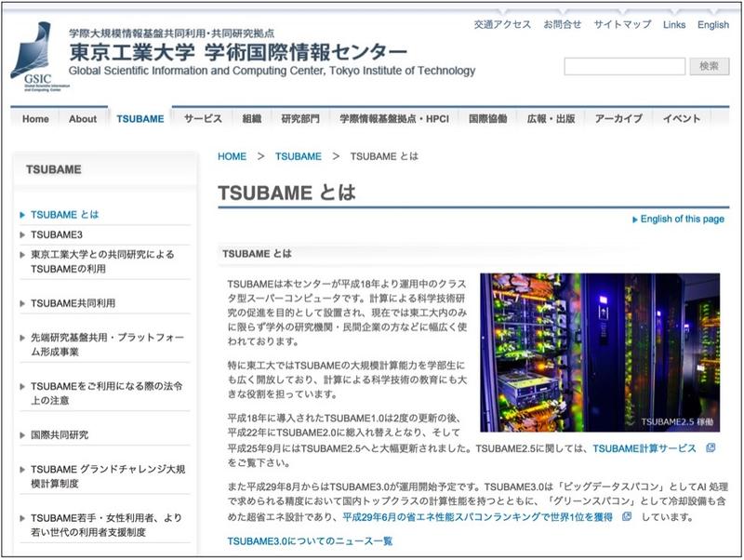Select TSUBAME3 in sidebar

[57, 235]
